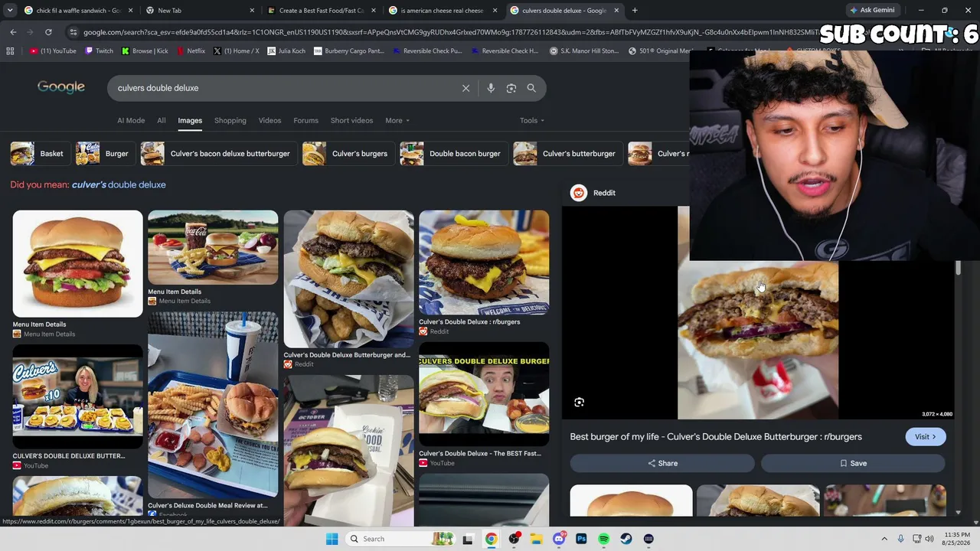Open the Twitch bookmark
Viewport: 980px width, 551px height.
[x=99, y=51]
